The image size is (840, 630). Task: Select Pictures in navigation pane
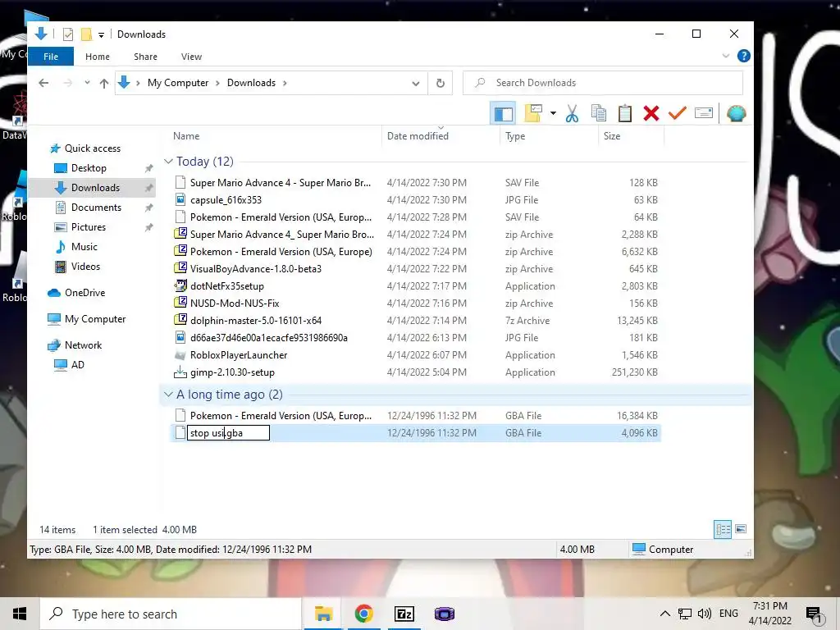(89, 227)
